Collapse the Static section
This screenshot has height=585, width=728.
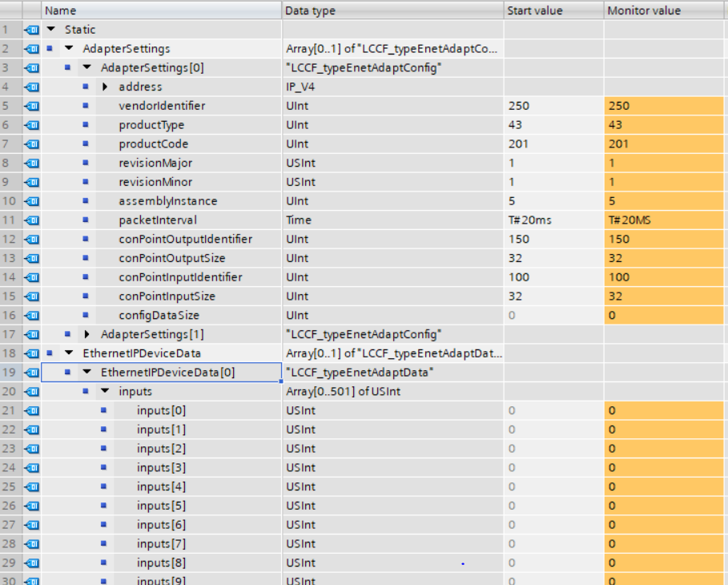pyautogui.click(x=51, y=30)
